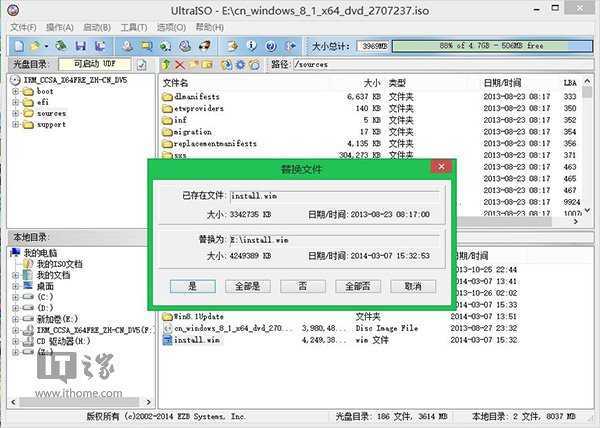Close the 替换文件 dialog with the red X
Viewport: 600px width, 428px height.
point(441,167)
